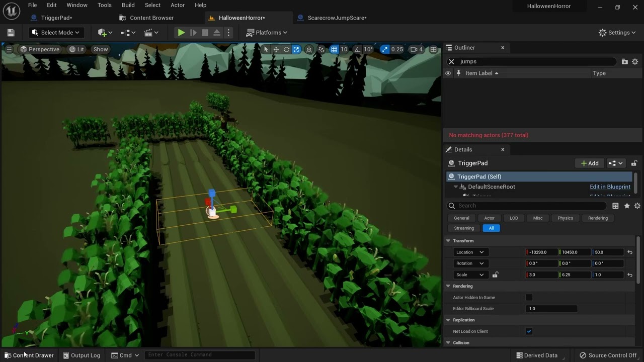Open the Tools menu
The image size is (644, 362).
(104, 5)
